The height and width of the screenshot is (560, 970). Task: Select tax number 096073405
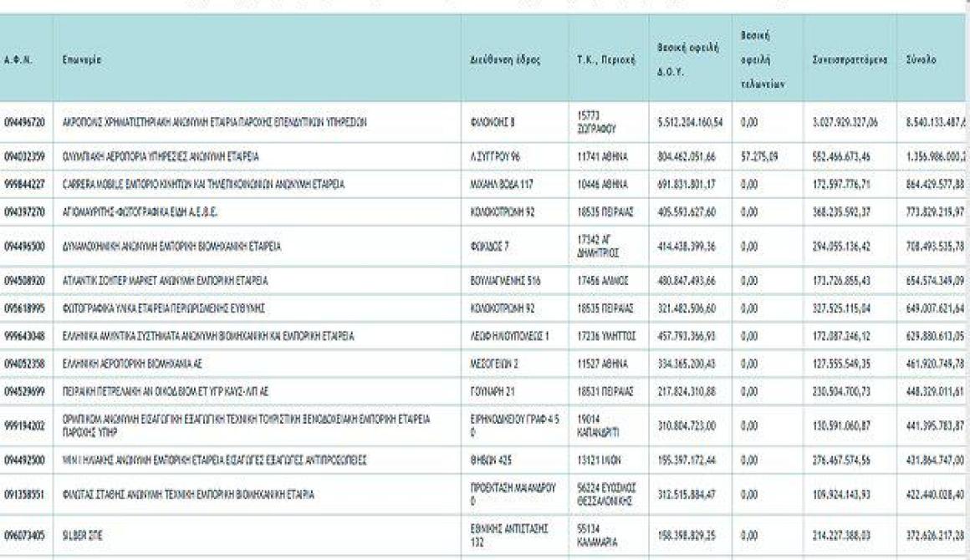tap(24, 535)
